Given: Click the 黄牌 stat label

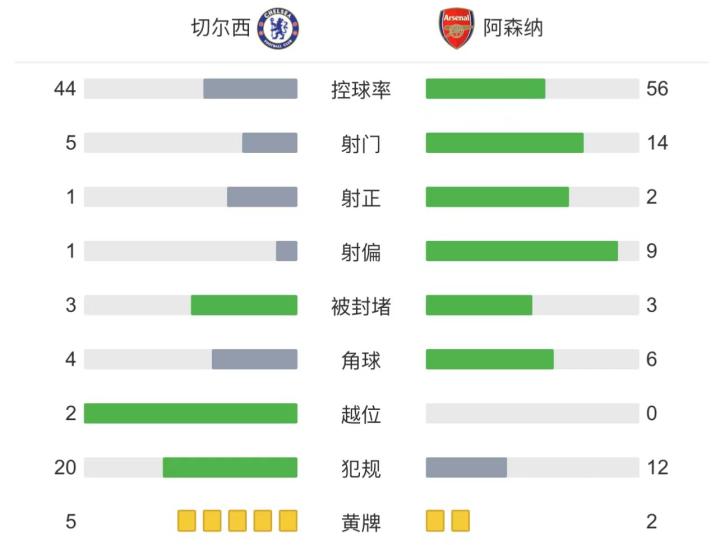Looking at the screenshot, I should pos(361,522).
